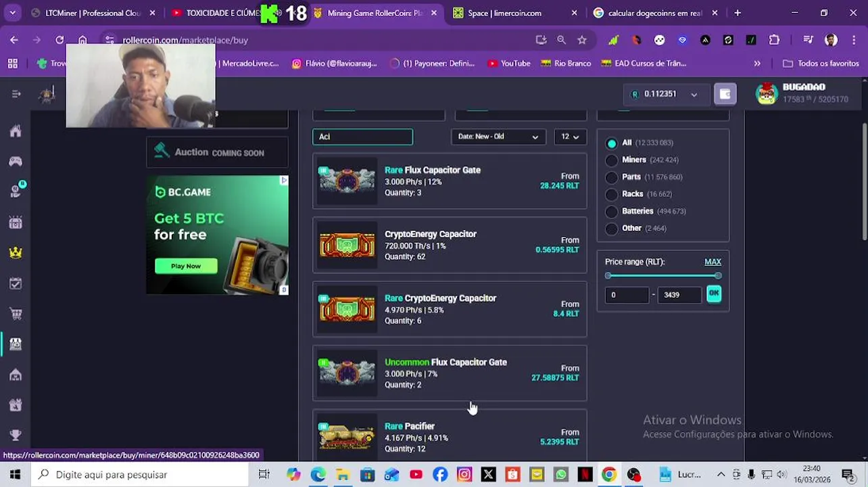This screenshot has height=487, width=868.
Task: Switch to LTCMiner browser tab
Action: (92, 13)
